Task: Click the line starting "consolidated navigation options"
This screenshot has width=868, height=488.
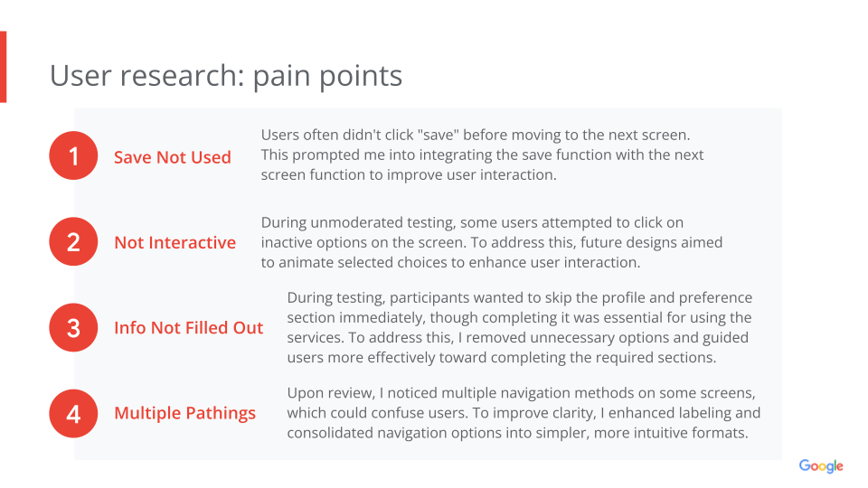Action: click(x=517, y=432)
